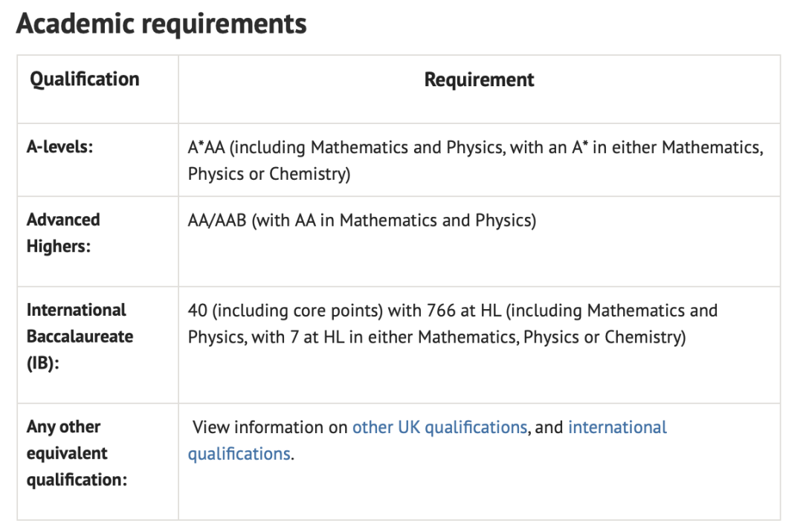Open the other UK qualifications link
The image size is (803, 532).
(x=439, y=427)
